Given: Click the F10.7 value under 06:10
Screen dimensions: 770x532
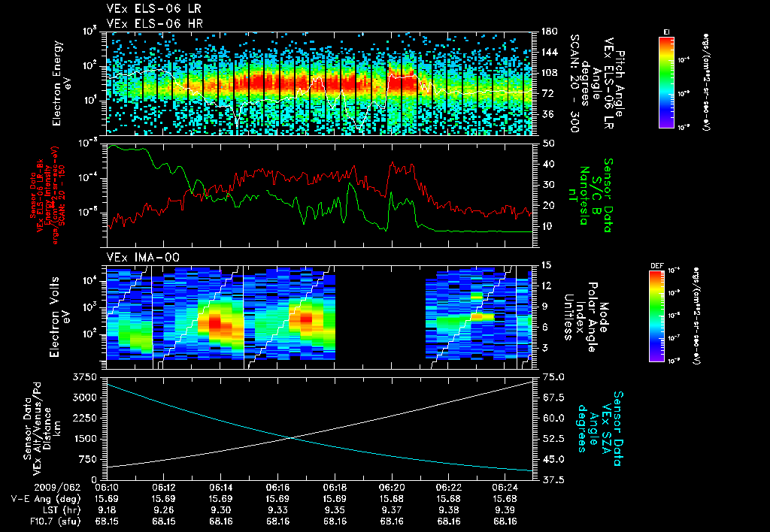Looking at the screenshot, I should (x=107, y=521).
